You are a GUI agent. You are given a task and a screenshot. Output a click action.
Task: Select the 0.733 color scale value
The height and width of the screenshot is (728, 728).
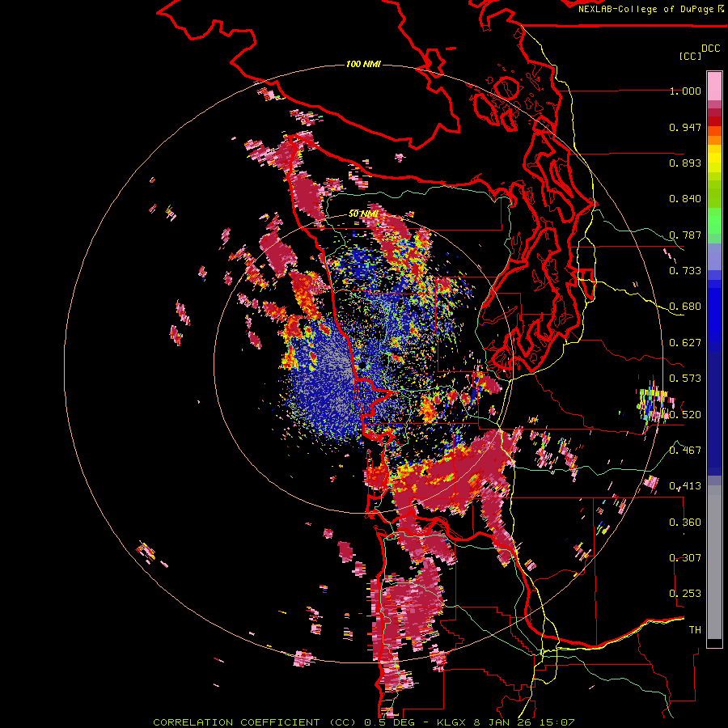(x=685, y=271)
